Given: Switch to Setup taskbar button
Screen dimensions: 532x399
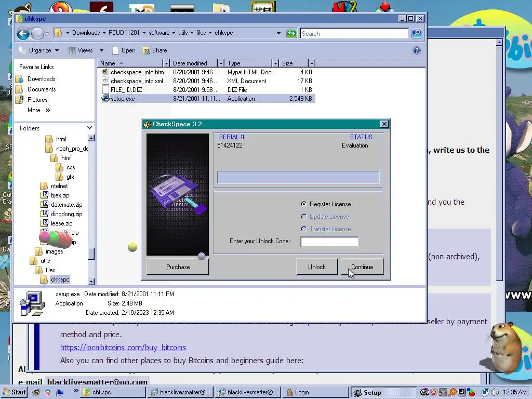Looking at the screenshot, I should (384, 393).
